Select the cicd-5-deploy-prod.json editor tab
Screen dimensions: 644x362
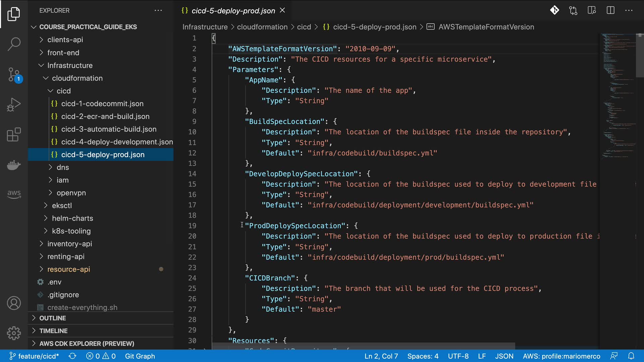233,11
